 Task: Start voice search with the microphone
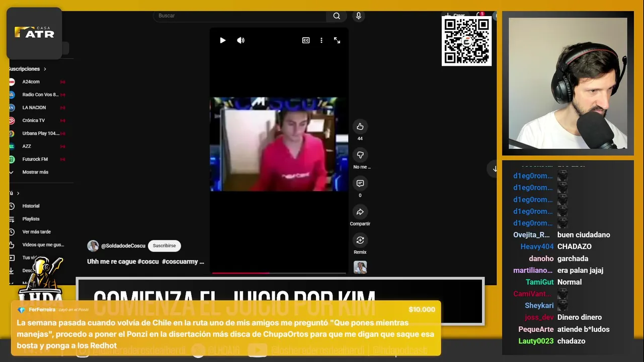pyautogui.click(x=358, y=16)
